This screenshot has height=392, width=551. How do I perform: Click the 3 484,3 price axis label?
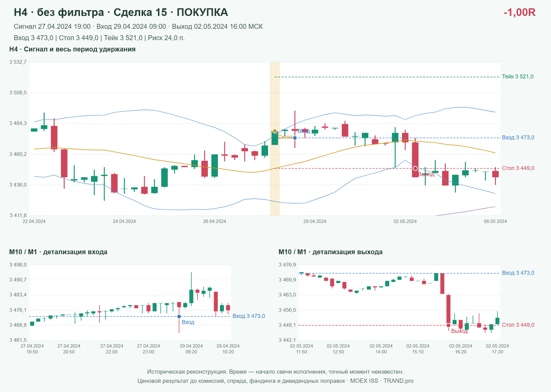tap(18, 123)
